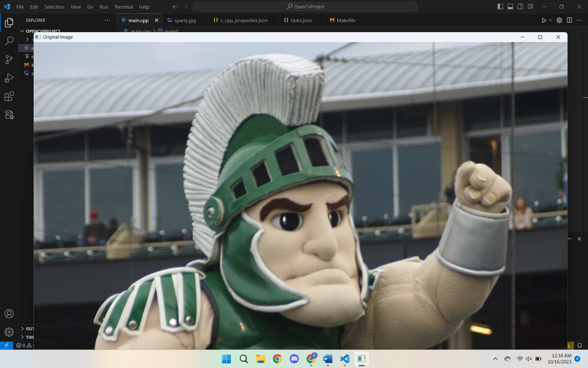Toggle the bottom panel layout button
This screenshot has height=368, width=588.
510,6
